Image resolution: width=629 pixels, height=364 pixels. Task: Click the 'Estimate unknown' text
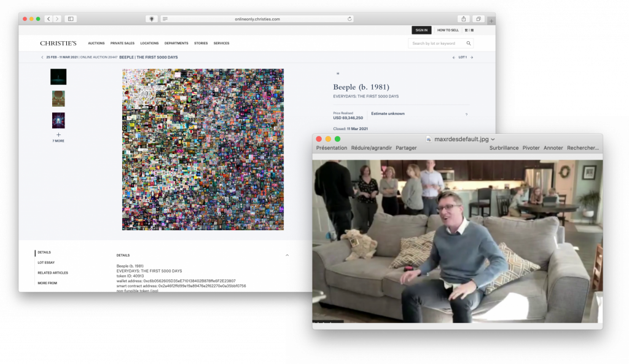coord(388,114)
